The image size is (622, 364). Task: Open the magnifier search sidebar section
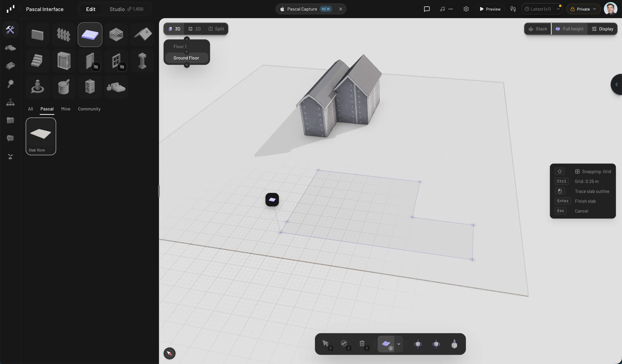coord(10,84)
